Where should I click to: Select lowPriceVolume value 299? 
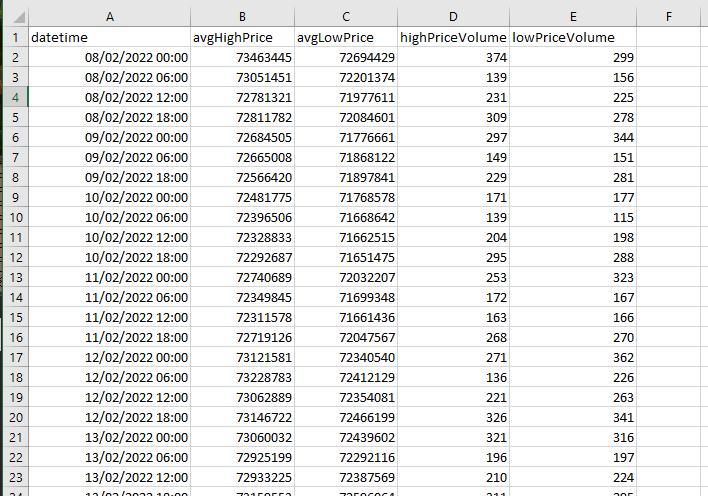coord(573,57)
